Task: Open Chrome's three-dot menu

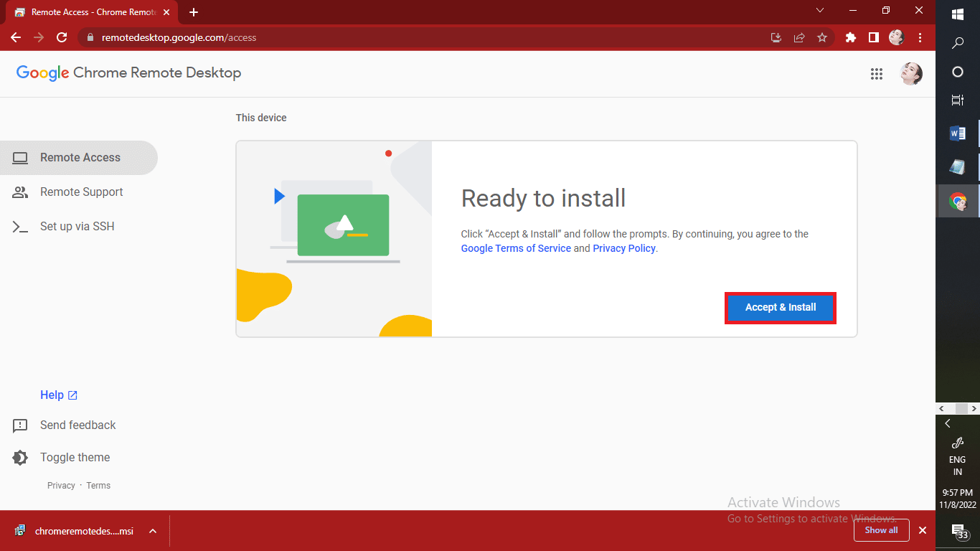Action: pyautogui.click(x=920, y=37)
